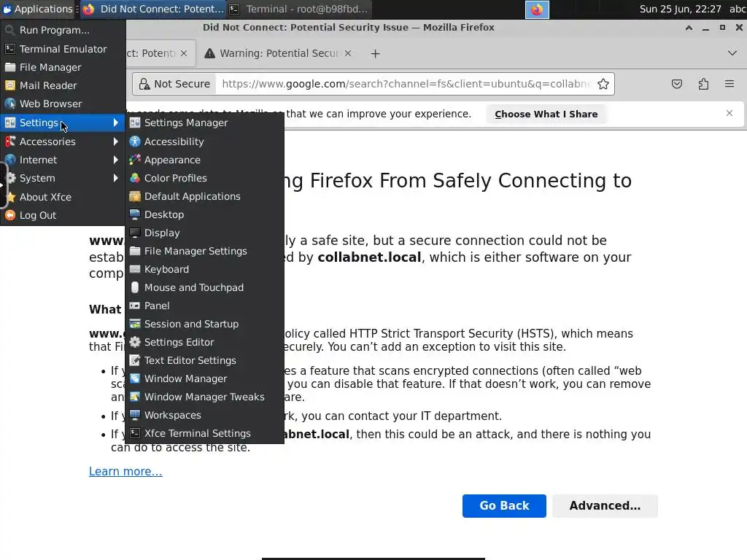This screenshot has width=747, height=560.
Task: Click the Applications menu button on panel
Action: (x=38, y=9)
